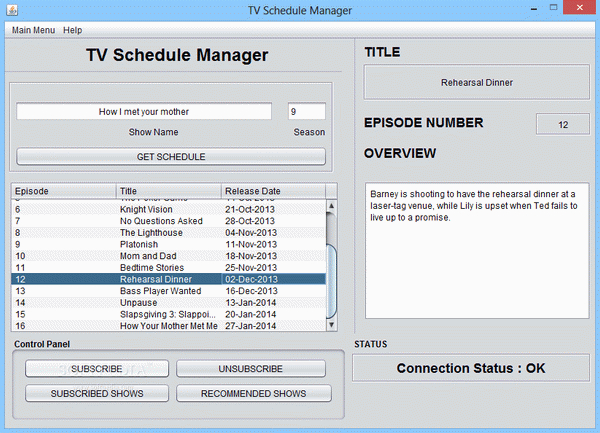Image resolution: width=600 pixels, height=433 pixels.
Task: View RECOMMENDED SHOWS
Action: pyautogui.click(x=254, y=393)
